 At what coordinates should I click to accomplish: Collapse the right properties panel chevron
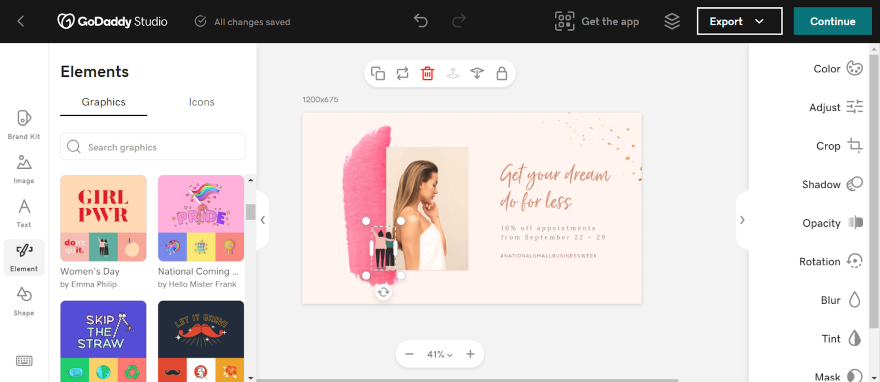pos(742,220)
